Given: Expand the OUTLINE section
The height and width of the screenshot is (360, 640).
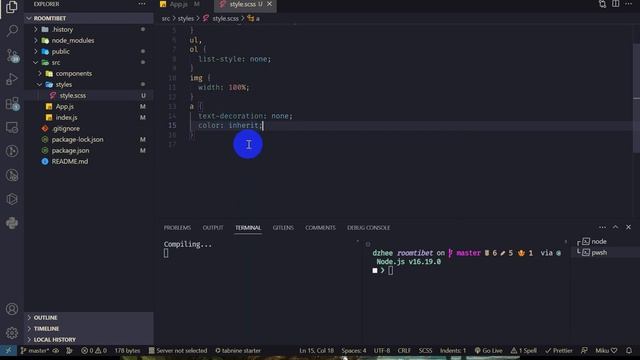Looking at the screenshot, I should (89, 318).
